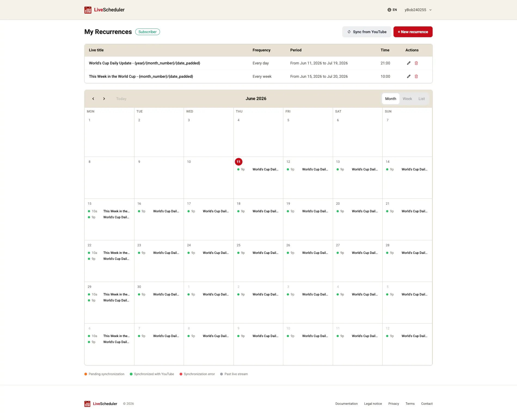Click Pending synchronization legend item

coord(104,374)
